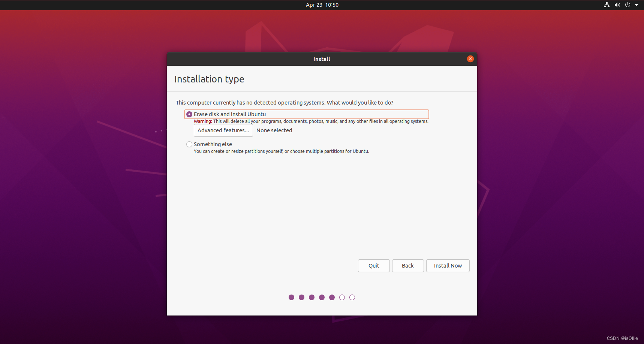Click the power icon in top bar
The width and height of the screenshot is (644, 344).
(628, 5)
